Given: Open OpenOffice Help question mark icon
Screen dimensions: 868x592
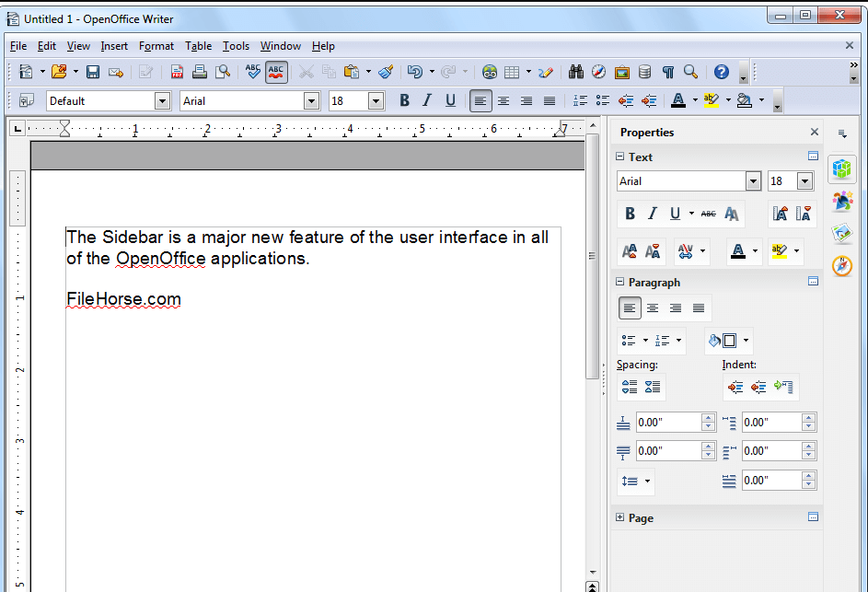Looking at the screenshot, I should [722, 72].
